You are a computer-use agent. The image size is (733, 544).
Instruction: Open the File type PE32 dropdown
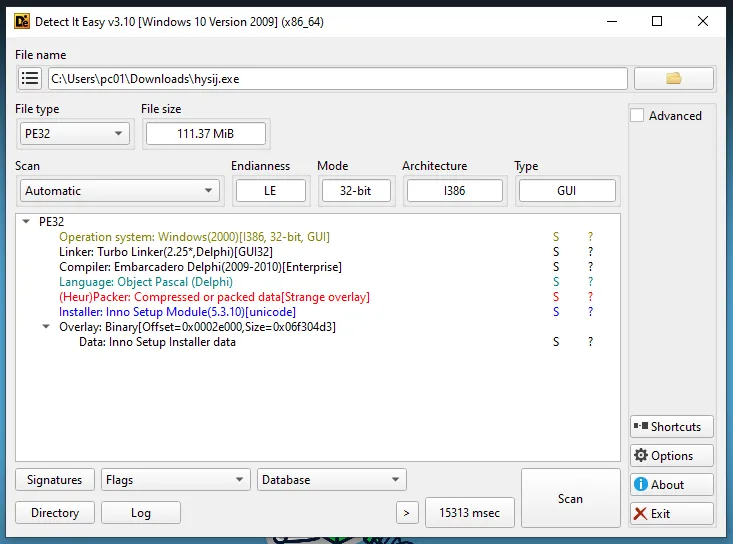tap(74, 134)
